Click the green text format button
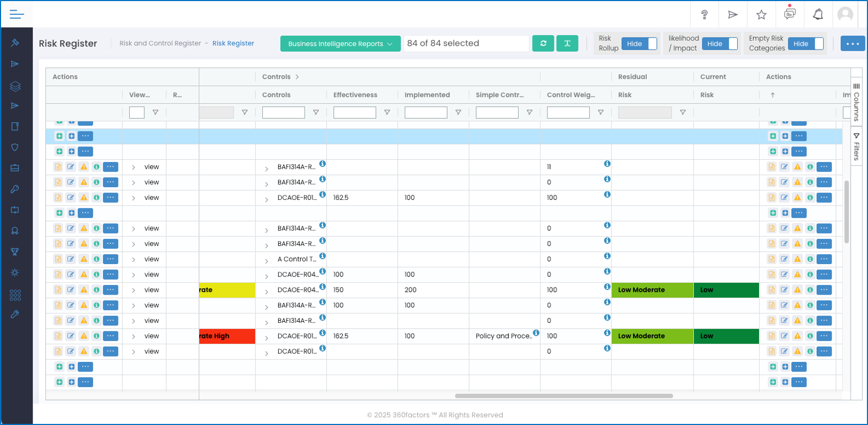Viewport: 868px width, 425px height. click(567, 43)
